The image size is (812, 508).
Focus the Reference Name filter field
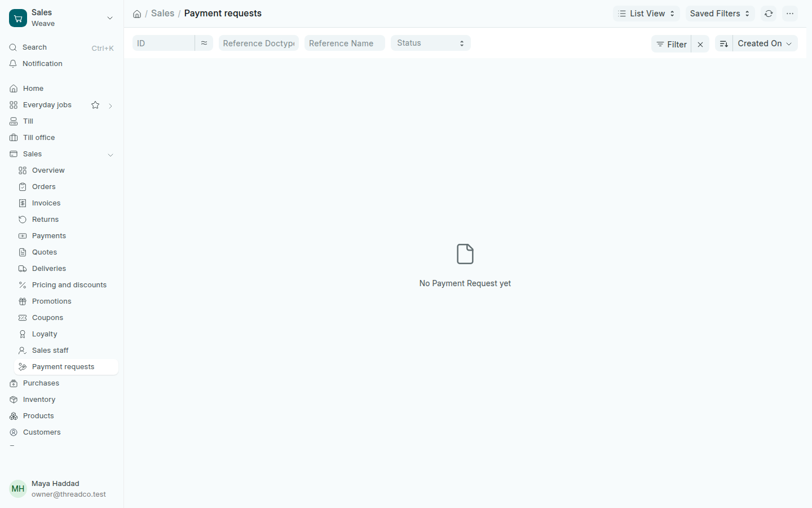click(345, 43)
